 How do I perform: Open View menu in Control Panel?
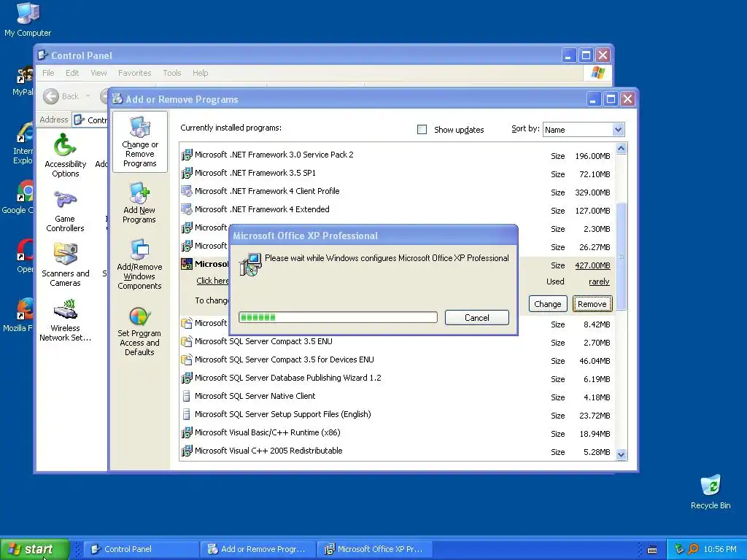click(98, 73)
